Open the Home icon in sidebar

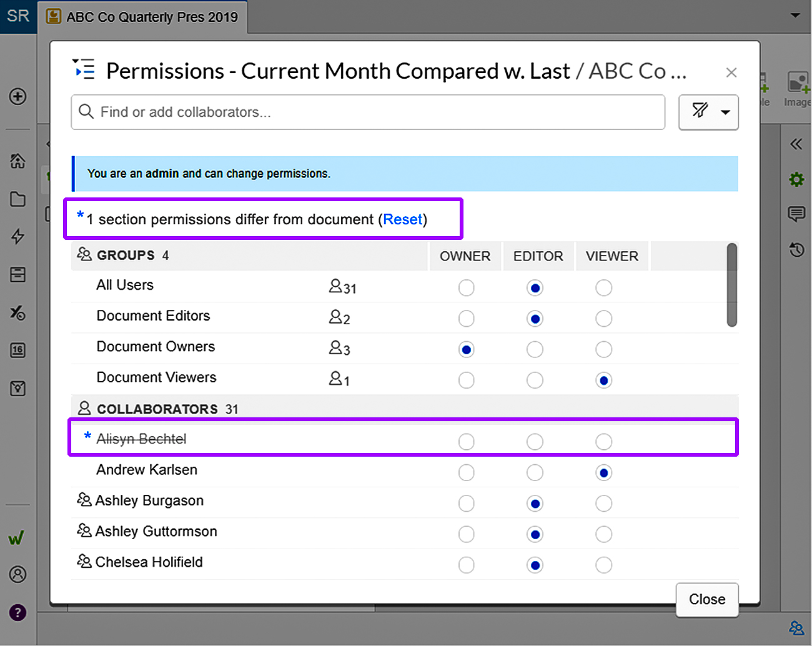click(x=17, y=161)
